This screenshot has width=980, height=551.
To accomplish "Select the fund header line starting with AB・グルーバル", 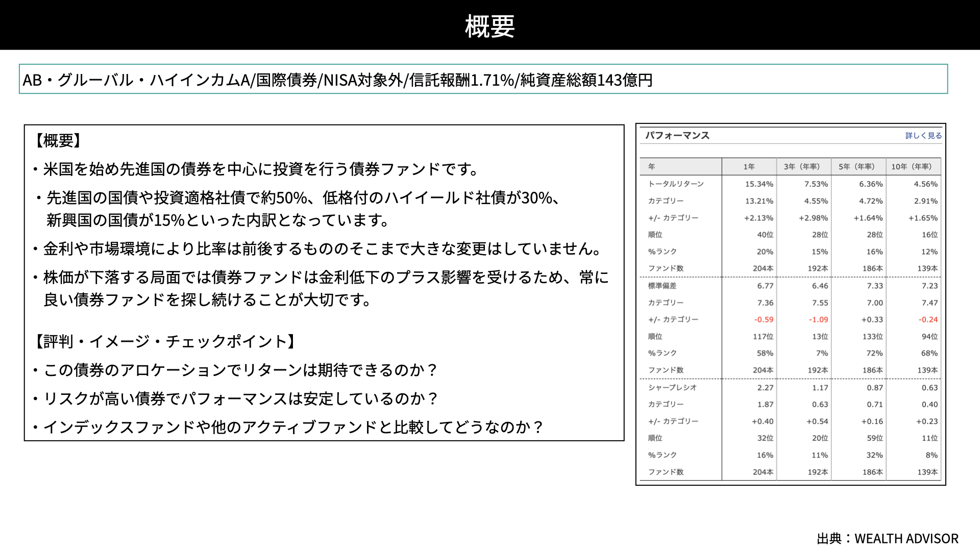I will [x=337, y=80].
